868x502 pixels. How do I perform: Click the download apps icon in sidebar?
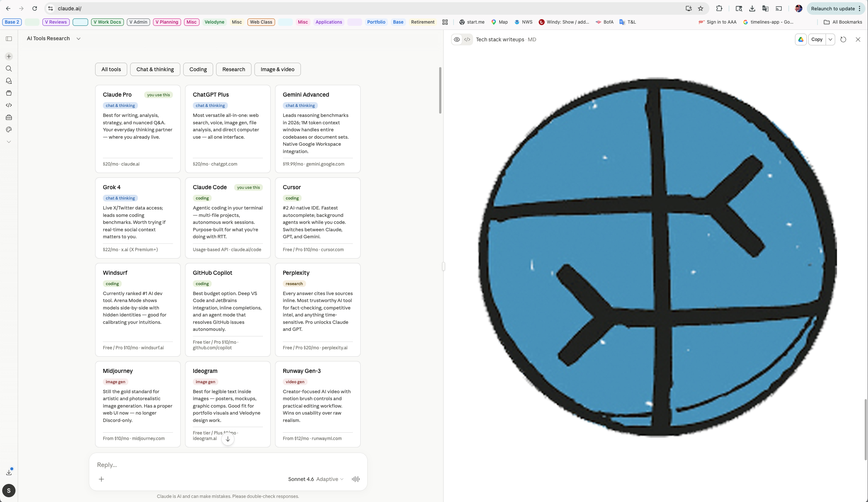coord(9,472)
